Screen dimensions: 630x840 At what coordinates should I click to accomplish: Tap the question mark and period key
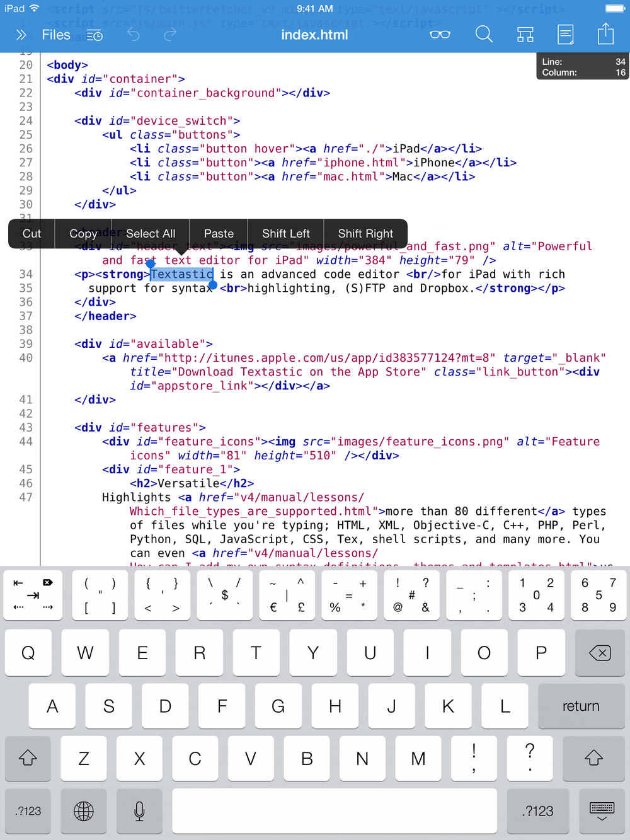coord(530,758)
